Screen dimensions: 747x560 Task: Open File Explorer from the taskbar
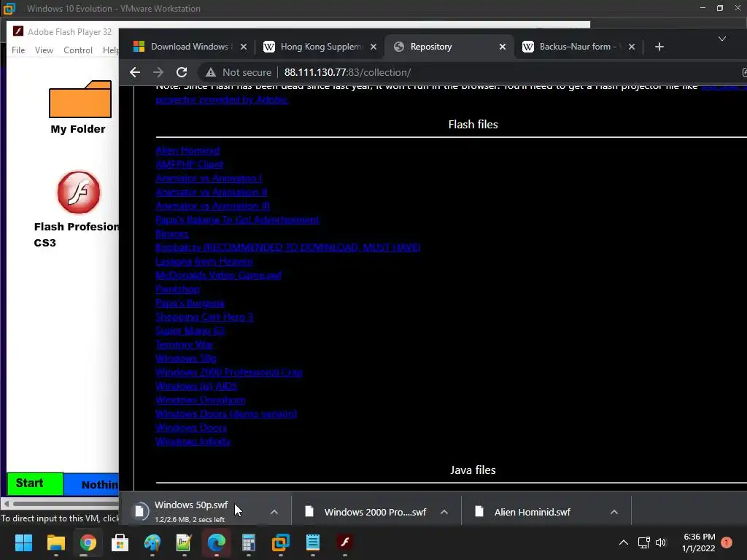[55, 542]
